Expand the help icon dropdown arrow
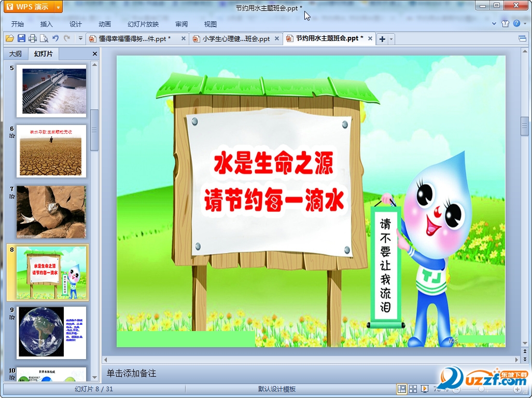The image size is (532, 398). pyautogui.click(x=526, y=24)
